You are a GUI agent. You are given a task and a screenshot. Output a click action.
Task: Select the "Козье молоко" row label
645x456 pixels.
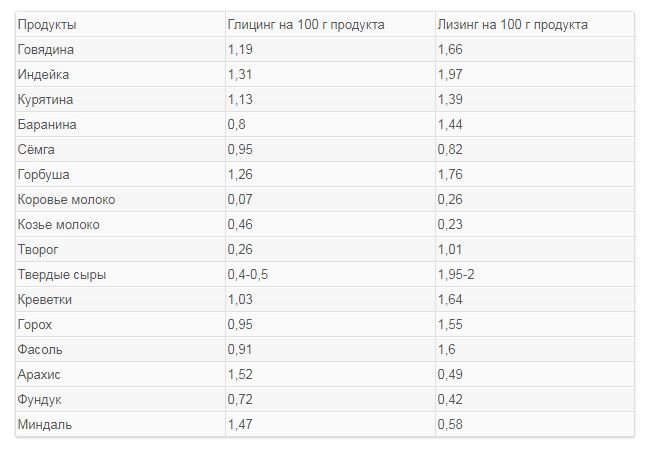(x=59, y=224)
